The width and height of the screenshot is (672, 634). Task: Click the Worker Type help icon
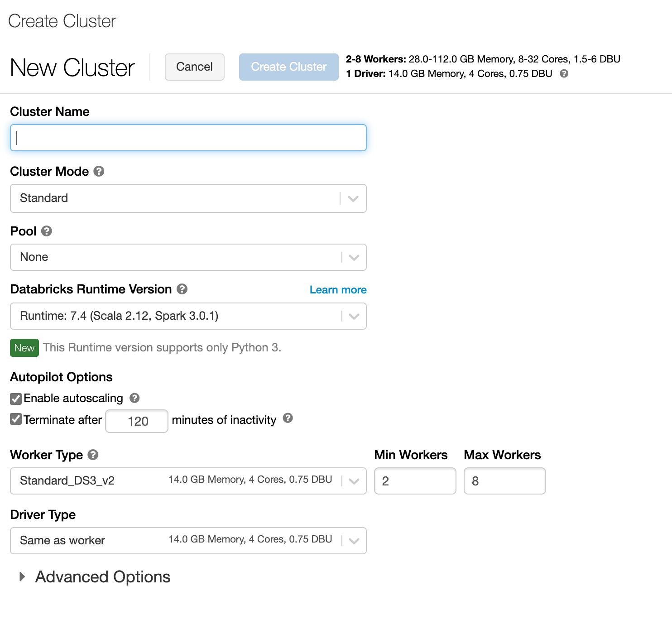point(93,455)
